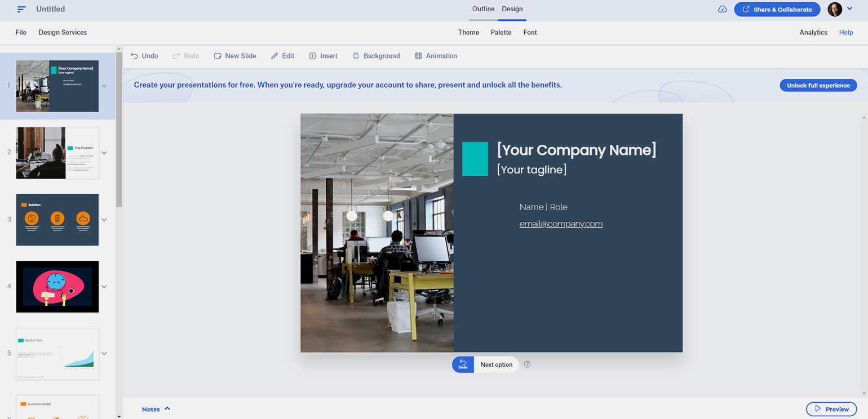Switch to the Outline tab

[x=483, y=9]
